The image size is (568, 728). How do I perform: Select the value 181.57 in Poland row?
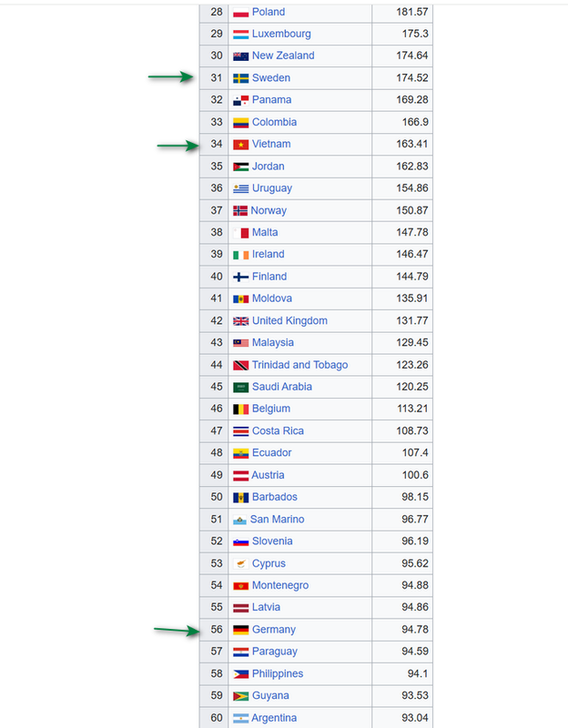(x=412, y=12)
